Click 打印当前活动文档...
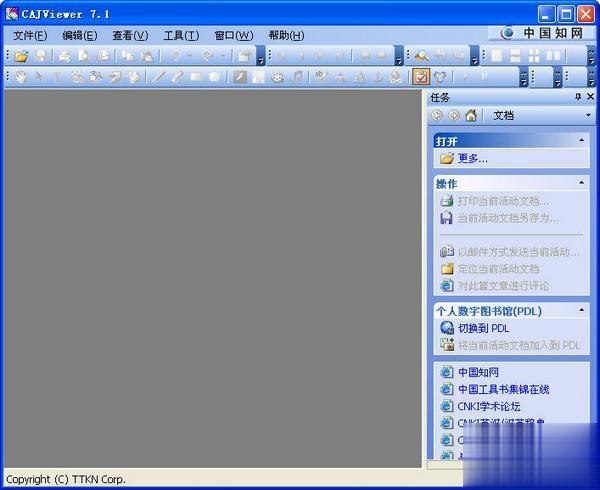This screenshot has height=490, width=600. tap(503, 201)
